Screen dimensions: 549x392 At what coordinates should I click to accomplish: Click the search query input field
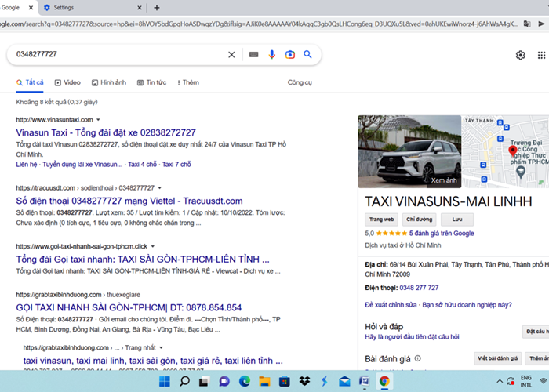pyautogui.click(x=119, y=54)
